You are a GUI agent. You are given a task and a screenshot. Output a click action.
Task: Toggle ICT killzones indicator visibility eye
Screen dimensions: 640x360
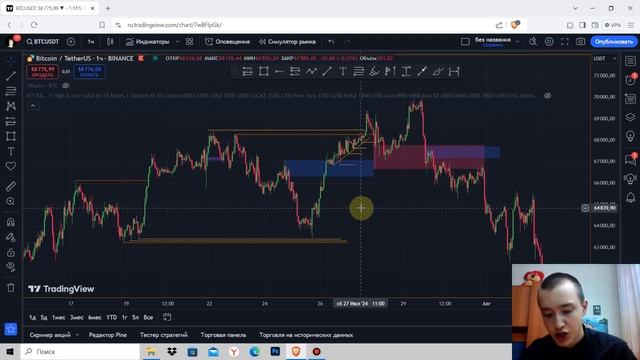click(x=547, y=96)
